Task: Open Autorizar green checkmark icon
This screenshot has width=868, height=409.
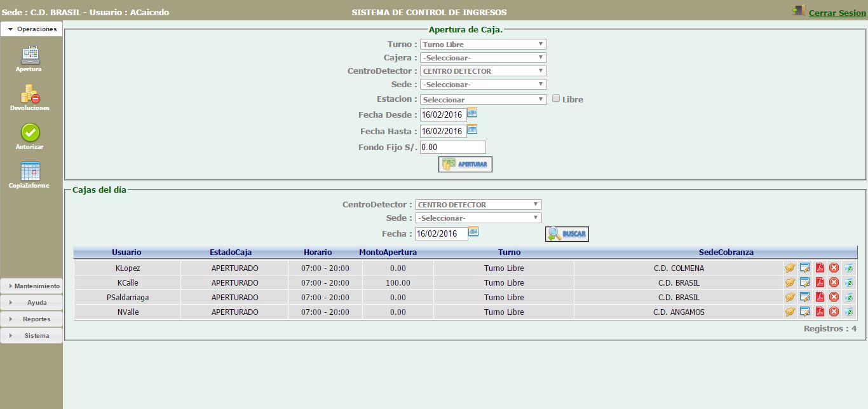Action: pyautogui.click(x=30, y=132)
